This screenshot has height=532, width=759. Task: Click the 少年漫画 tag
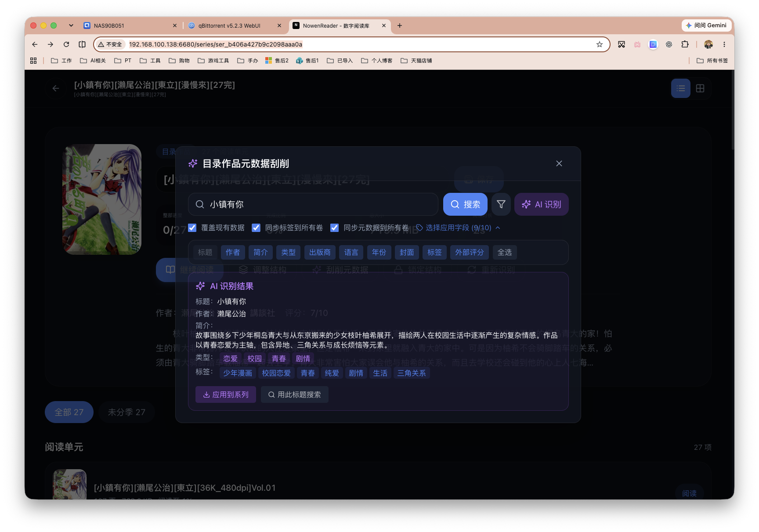pos(238,373)
